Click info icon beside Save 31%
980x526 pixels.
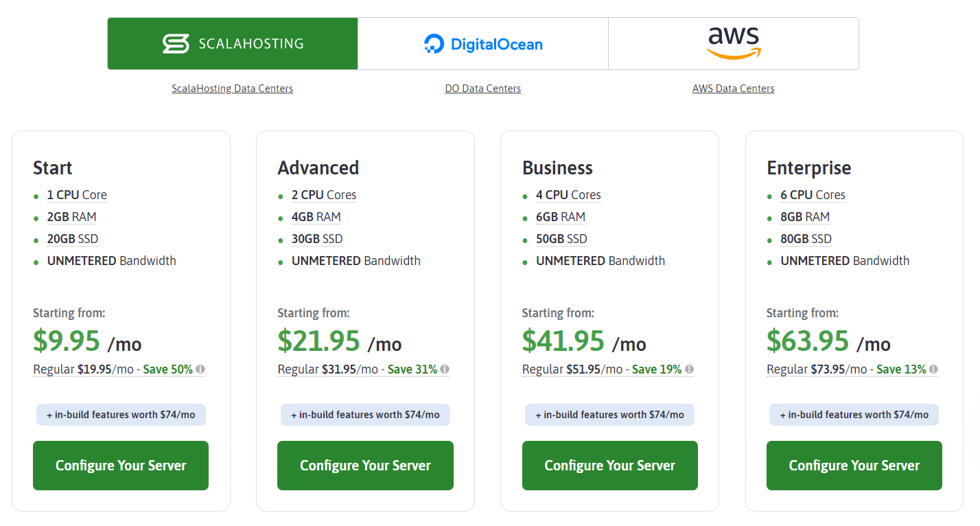(x=445, y=369)
